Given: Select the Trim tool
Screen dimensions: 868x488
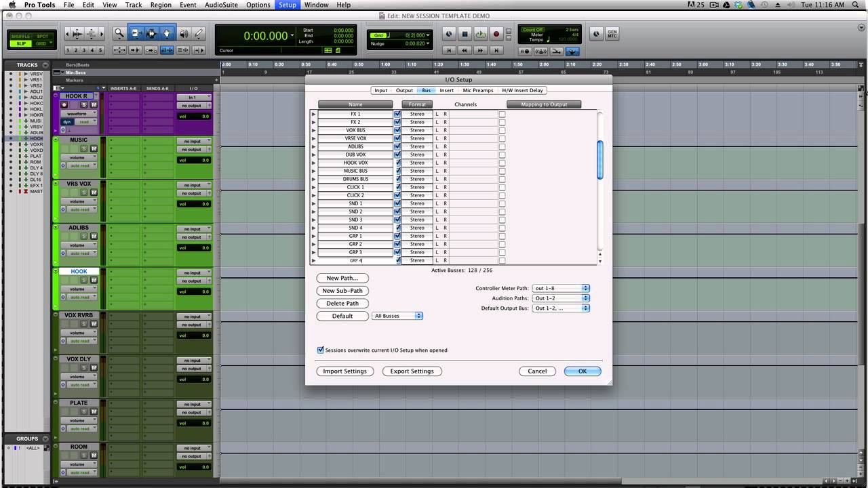Looking at the screenshot, I should [136, 33].
